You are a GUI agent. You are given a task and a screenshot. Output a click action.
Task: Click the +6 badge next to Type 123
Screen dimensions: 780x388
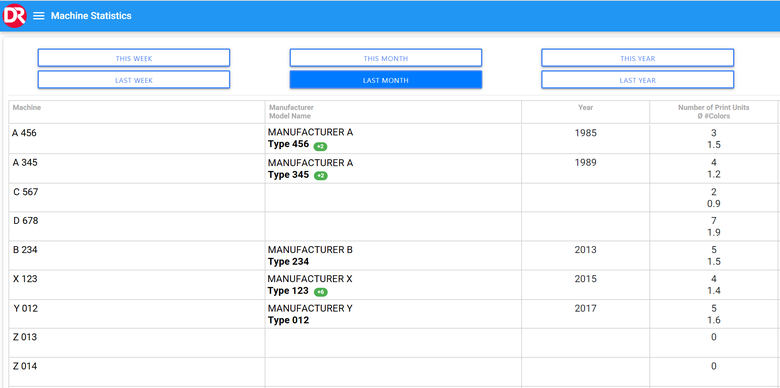320,292
